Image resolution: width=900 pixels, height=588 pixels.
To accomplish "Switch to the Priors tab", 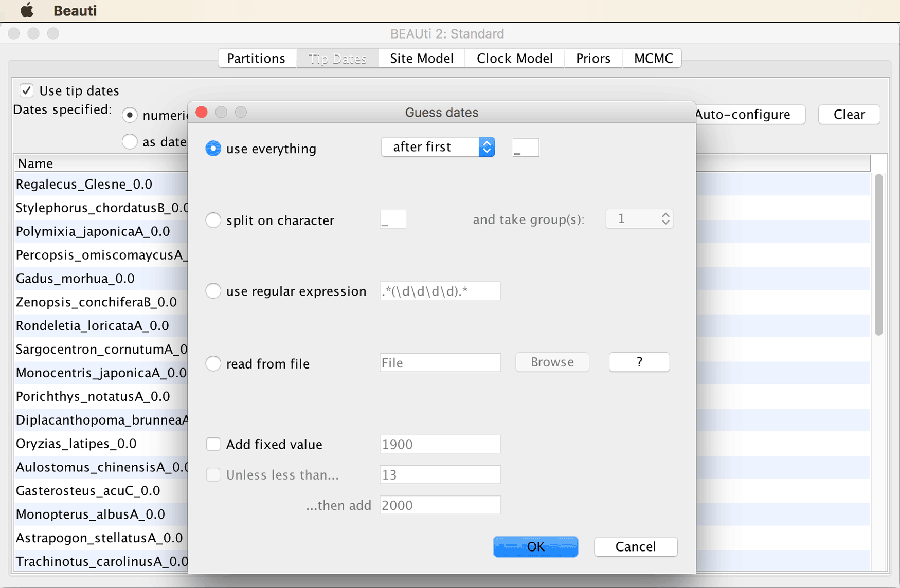I will tap(593, 58).
